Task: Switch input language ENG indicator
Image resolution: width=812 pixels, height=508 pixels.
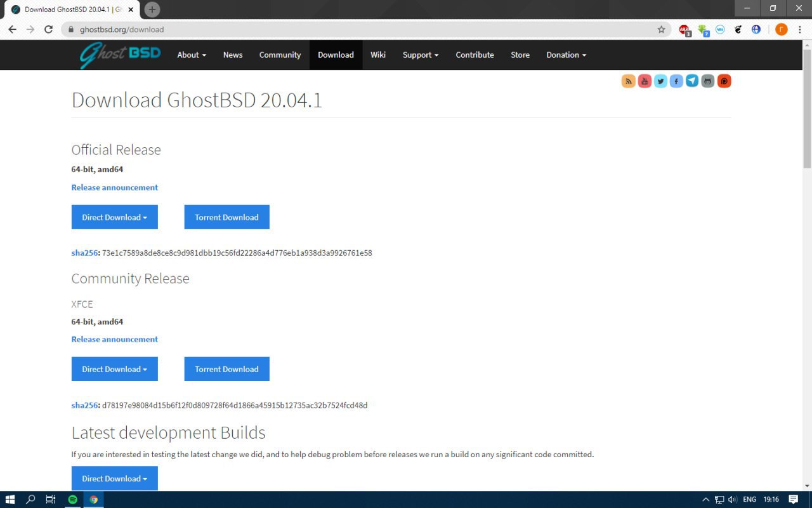Action: pos(750,500)
